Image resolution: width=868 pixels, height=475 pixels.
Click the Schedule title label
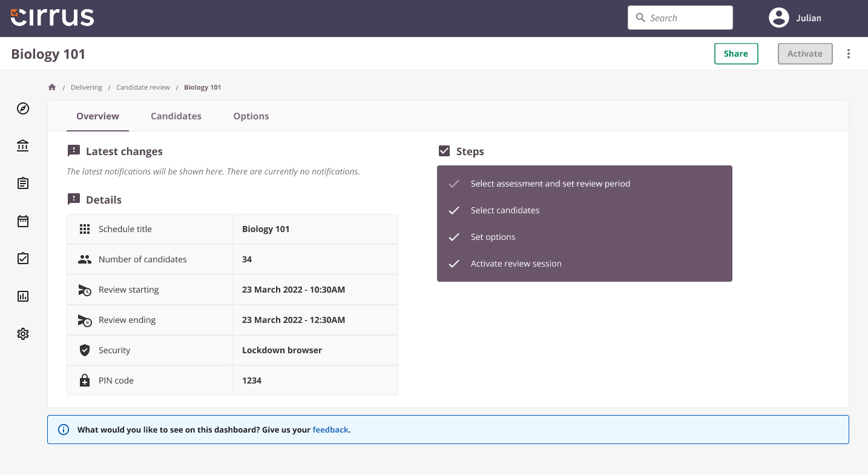125,229
